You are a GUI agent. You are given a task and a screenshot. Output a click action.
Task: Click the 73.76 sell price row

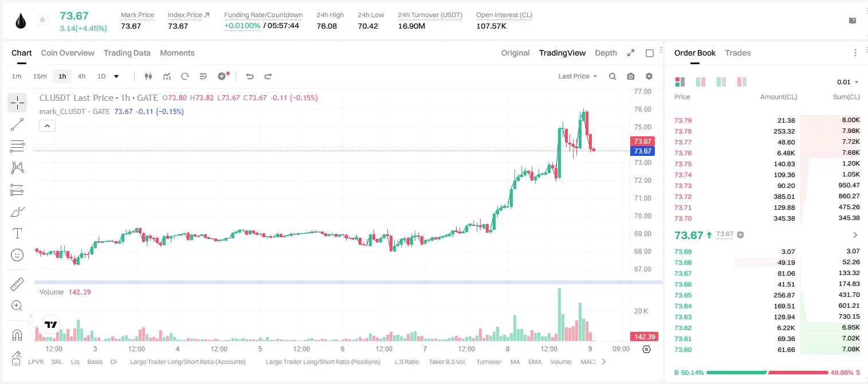click(x=767, y=153)
